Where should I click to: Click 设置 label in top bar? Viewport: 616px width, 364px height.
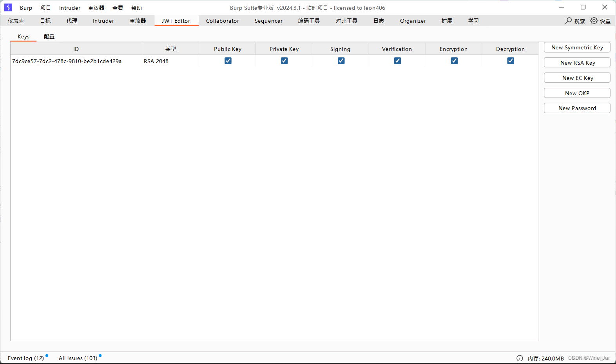click(605, 21)
